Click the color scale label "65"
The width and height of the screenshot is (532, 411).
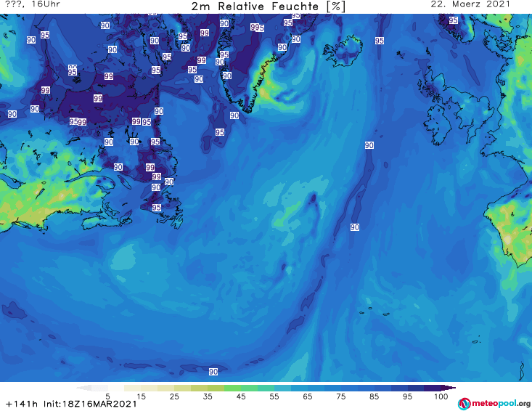tap(308, 396)
